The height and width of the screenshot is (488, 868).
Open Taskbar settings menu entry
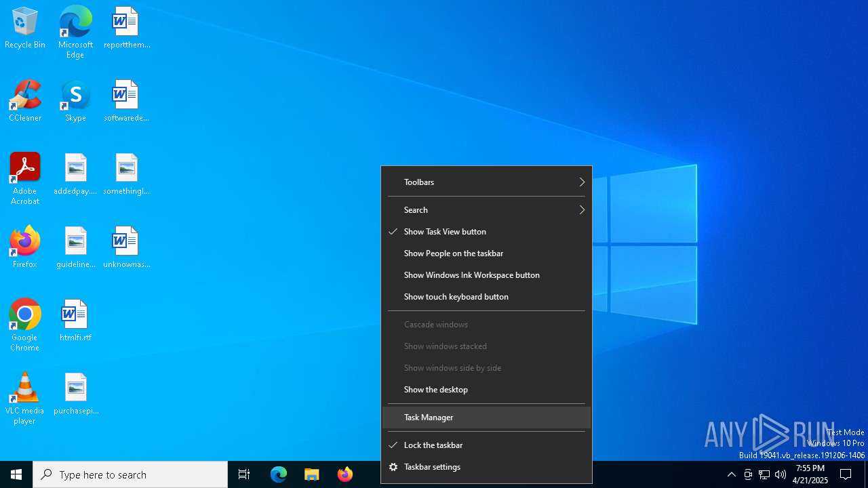point(486,467)
